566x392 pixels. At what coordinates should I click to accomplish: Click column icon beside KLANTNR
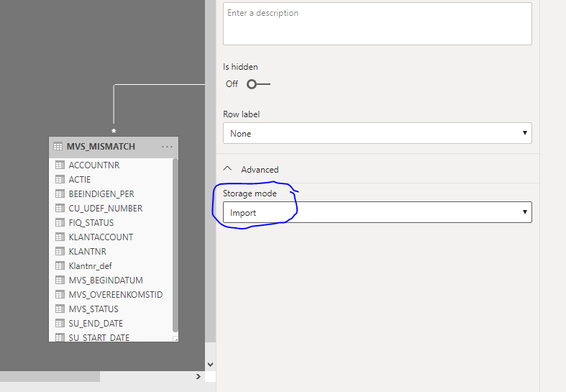point(60,251)
